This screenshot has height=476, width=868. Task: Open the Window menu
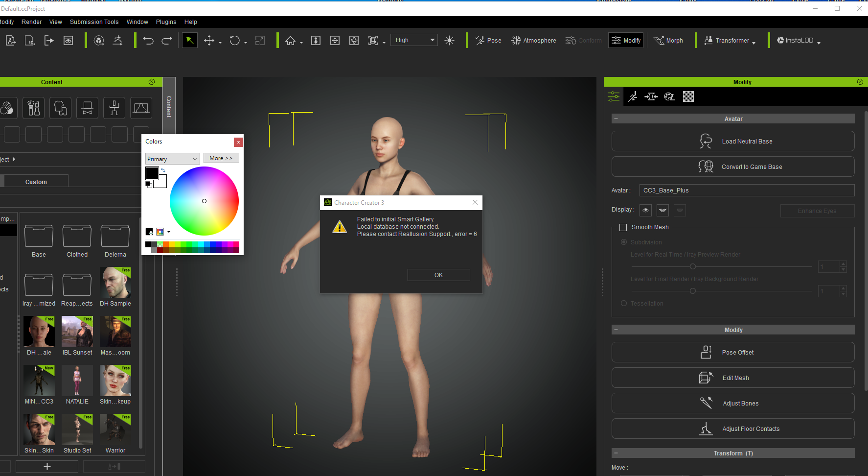click(x=137, y=22)
